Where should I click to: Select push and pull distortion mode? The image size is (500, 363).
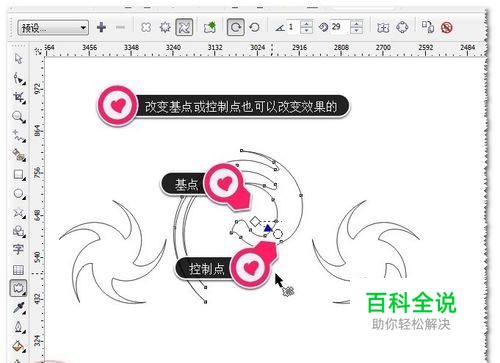tap(146, 27)
